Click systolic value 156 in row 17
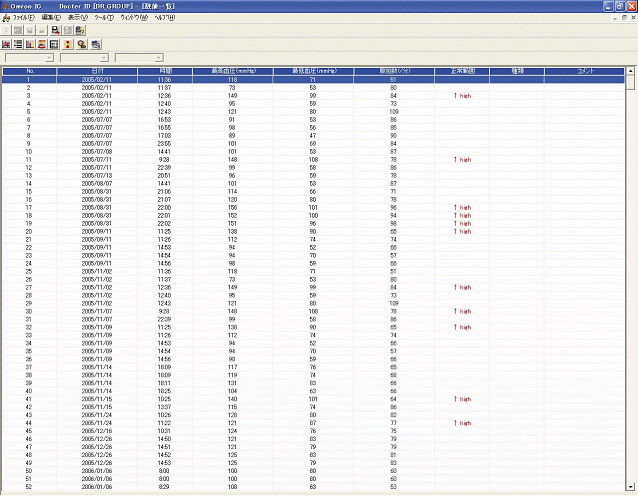This screenshot has height=496, width=638. point(232,208)
